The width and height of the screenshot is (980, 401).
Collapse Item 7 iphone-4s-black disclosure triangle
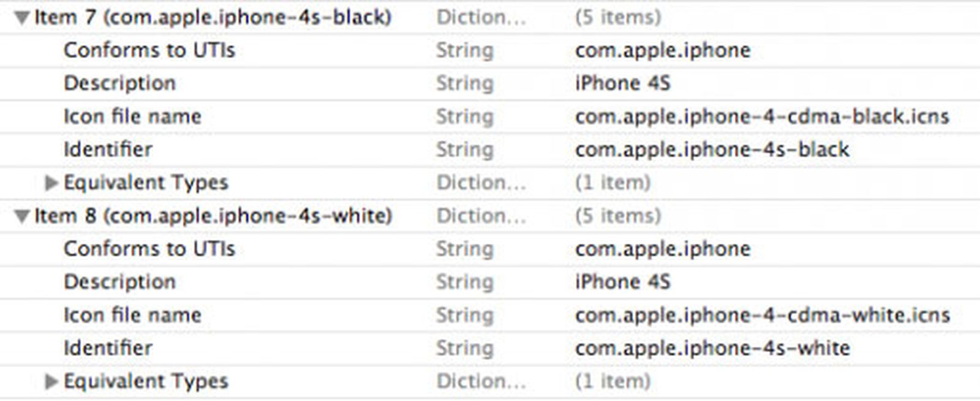(22, 18)
